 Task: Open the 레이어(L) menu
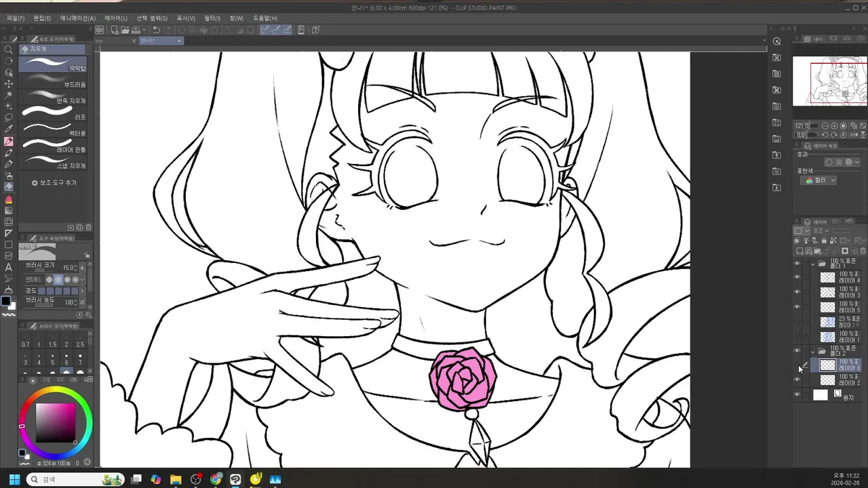[116, 18]
